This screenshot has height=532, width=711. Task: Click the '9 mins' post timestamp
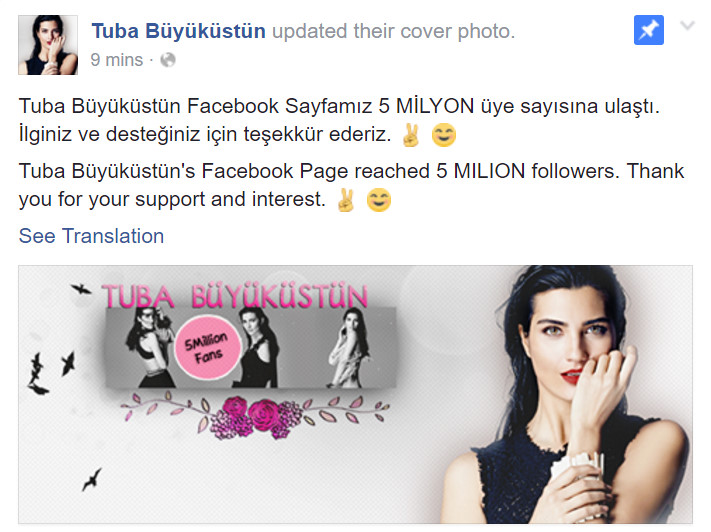coord(117,60)
